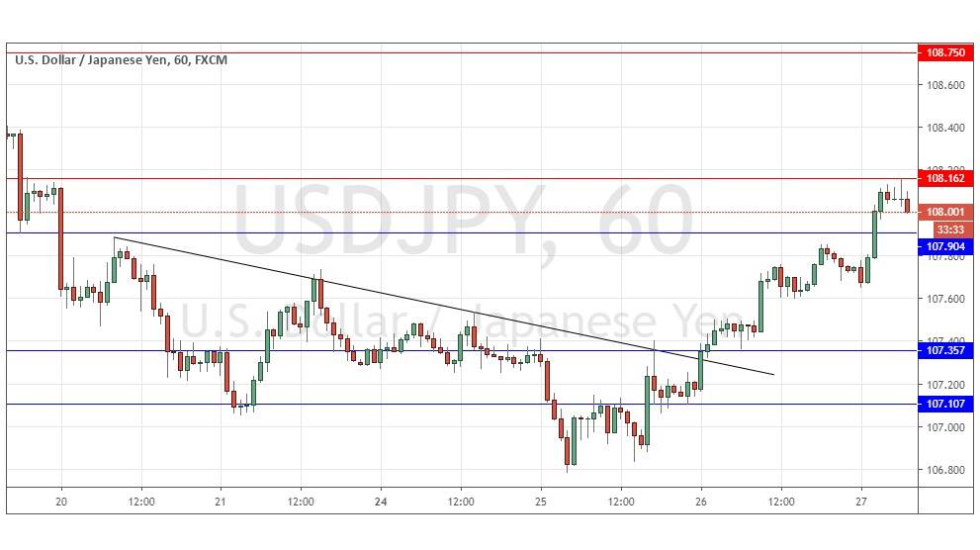Click the 107.600 price scale value

point(945,299)
